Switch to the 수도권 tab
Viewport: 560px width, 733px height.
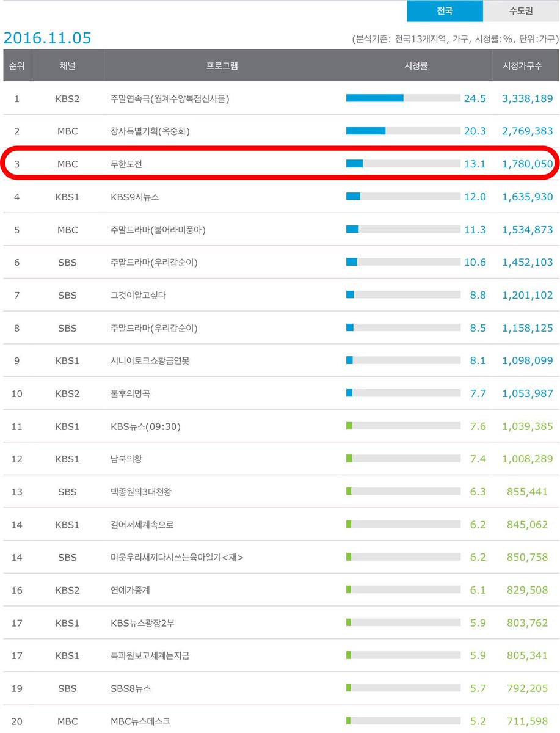(x=521, y=11)
